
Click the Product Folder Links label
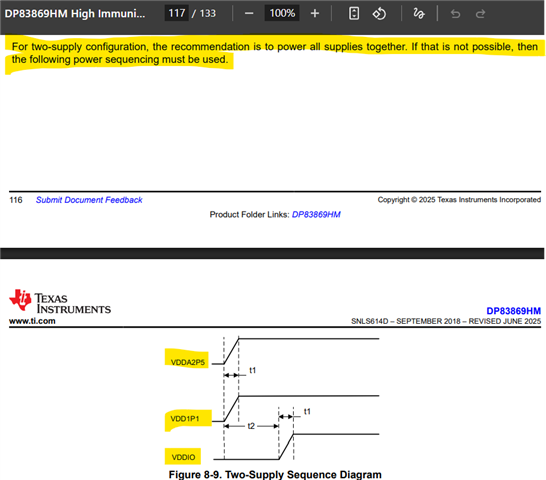click(x=249, y=215)
